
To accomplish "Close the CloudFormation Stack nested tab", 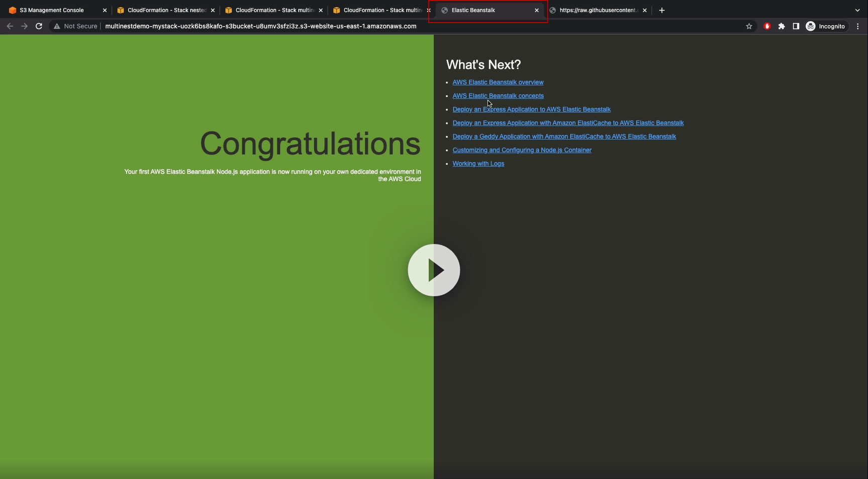I will click(213, 10).
